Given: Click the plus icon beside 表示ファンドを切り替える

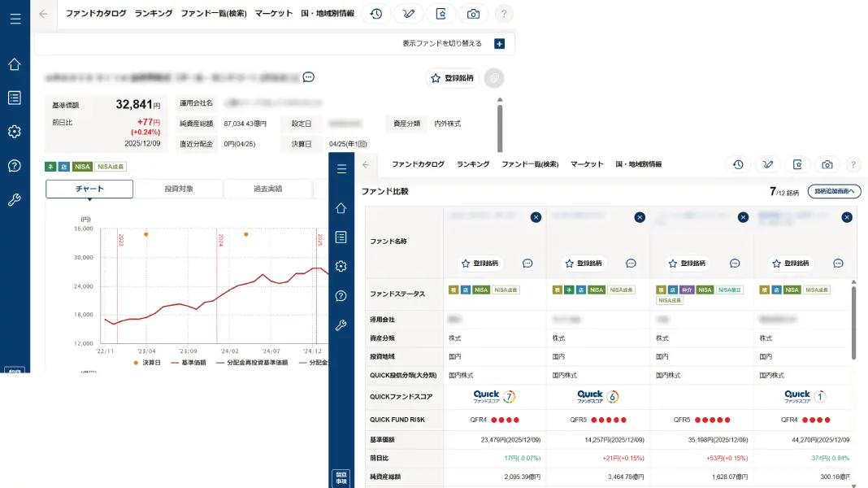Looking at the screenshot, I should coord(499,44).
